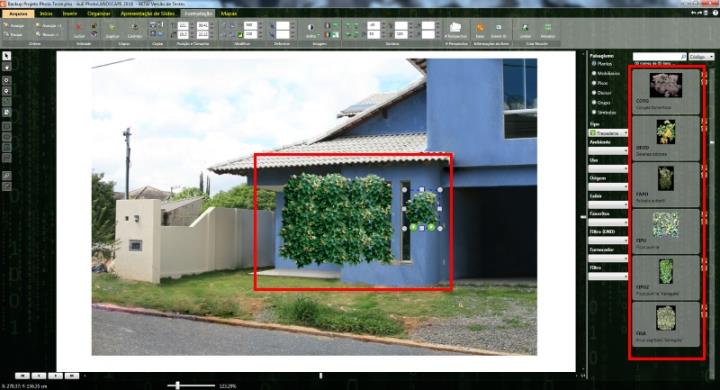Select the Pisos radio option
This screenshot has height=390, width=720.
594,83
